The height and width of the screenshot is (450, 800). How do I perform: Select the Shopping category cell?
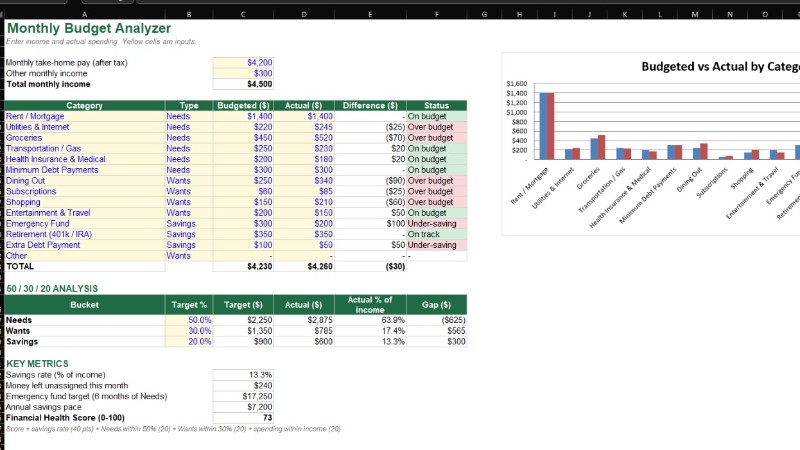[85, 202]
